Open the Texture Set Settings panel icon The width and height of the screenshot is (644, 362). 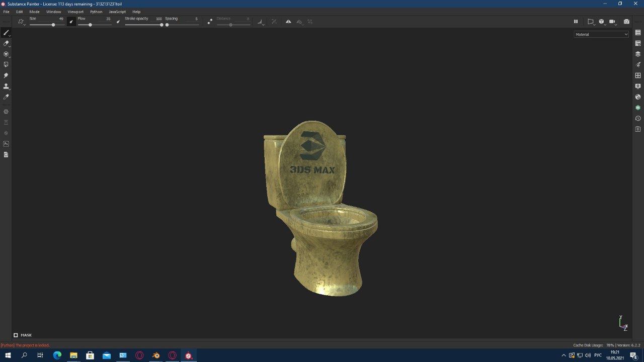tap(638, 43)
